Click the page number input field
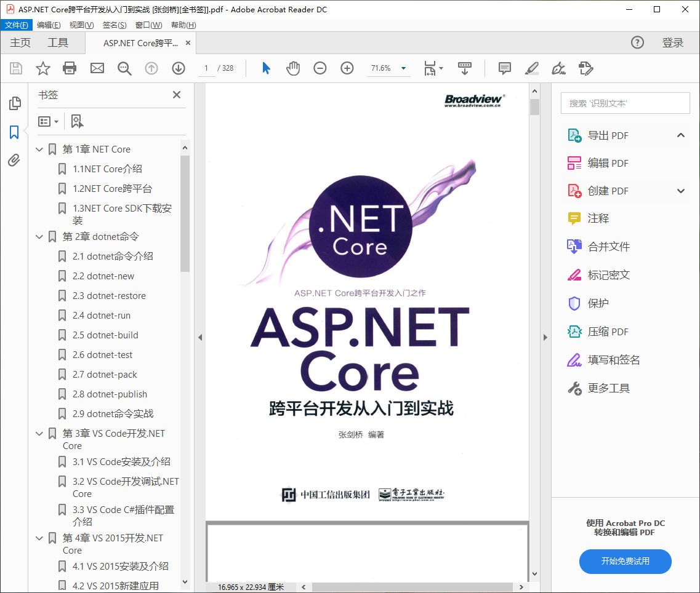This screenshot has height=593, width=700. click(206, 68)
